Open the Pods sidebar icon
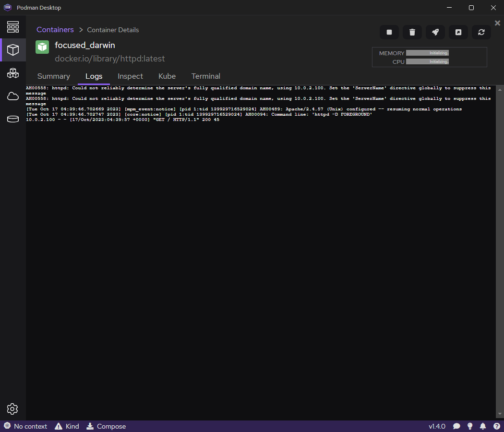The width and height of the screenshot is (504, 432). click(x=13, y=73)
